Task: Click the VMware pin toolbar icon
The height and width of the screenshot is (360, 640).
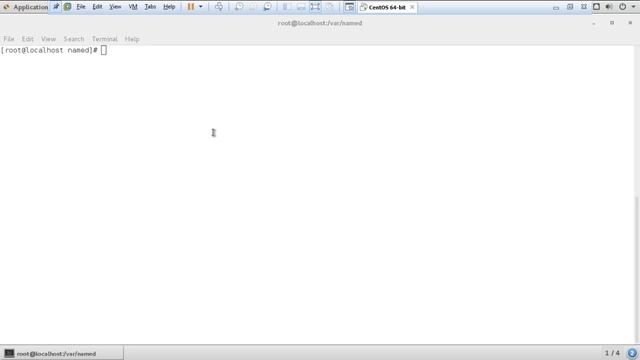Action: click(56, 7)
